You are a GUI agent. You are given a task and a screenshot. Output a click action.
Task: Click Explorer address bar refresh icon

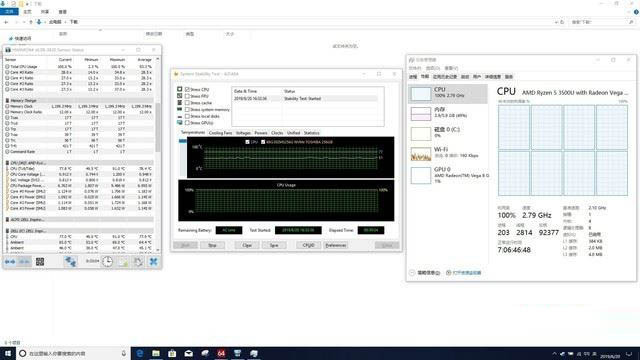[x=562, y=22]
